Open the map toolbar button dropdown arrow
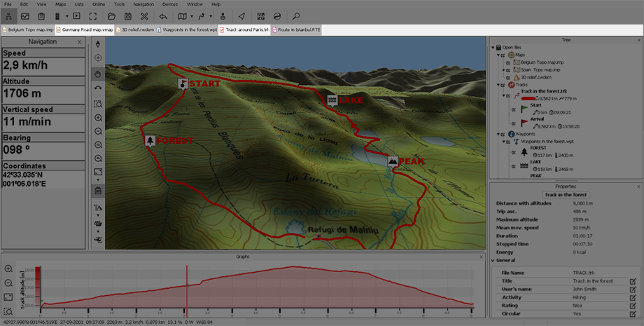 coord(192,15)
